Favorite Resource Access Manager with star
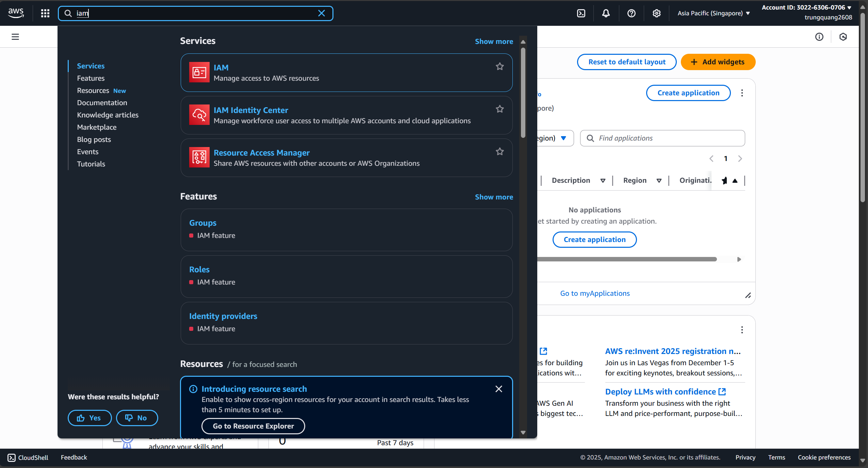The width and height of the screenshot is (868, 468). point(499,152)
